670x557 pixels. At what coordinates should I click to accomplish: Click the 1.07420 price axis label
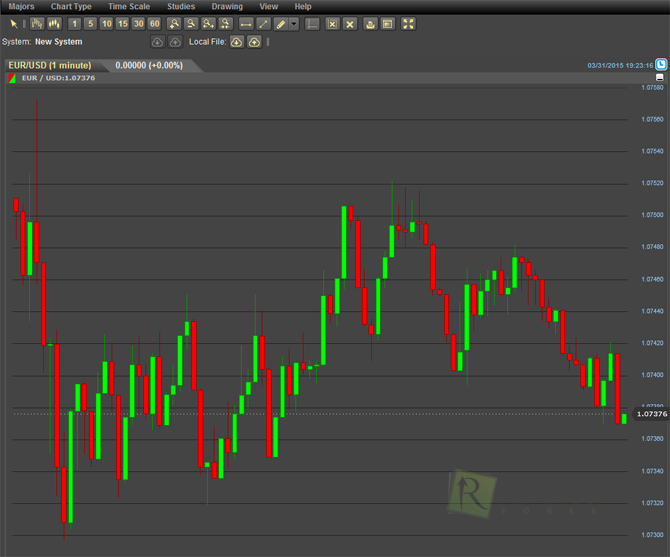point(652,343)
